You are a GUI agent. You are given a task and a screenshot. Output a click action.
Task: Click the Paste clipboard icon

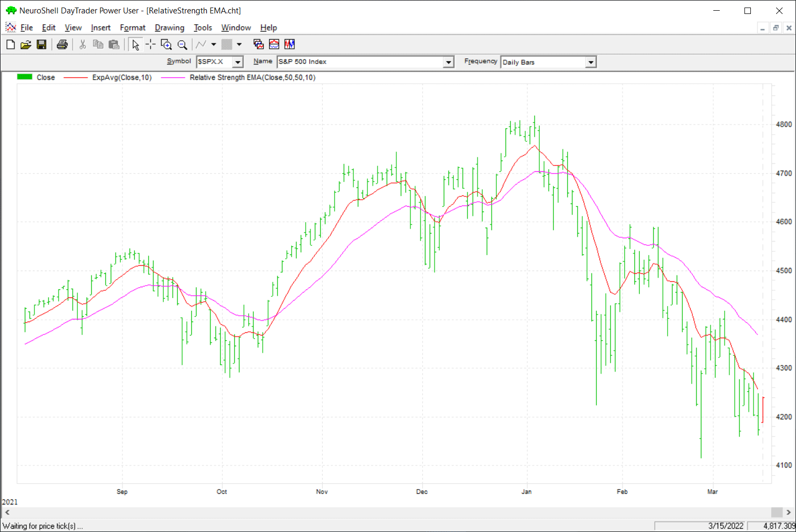[x=114, y=45]
